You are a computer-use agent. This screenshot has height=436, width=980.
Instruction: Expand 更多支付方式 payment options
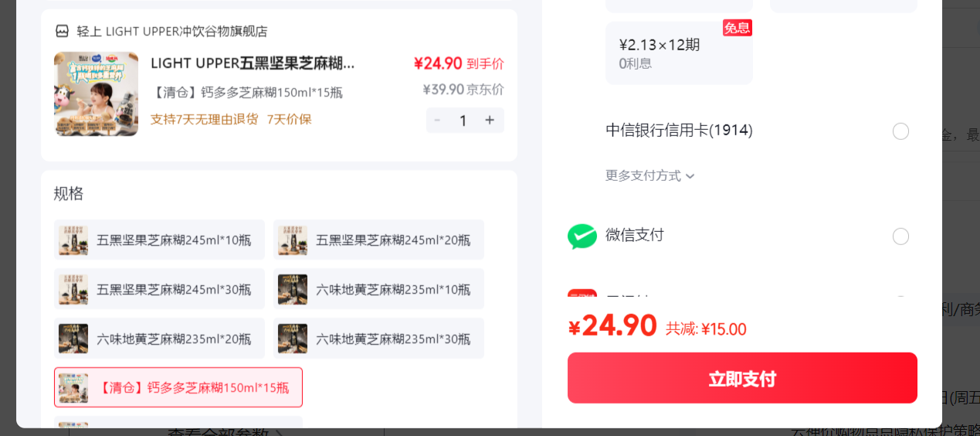point(650,176)
